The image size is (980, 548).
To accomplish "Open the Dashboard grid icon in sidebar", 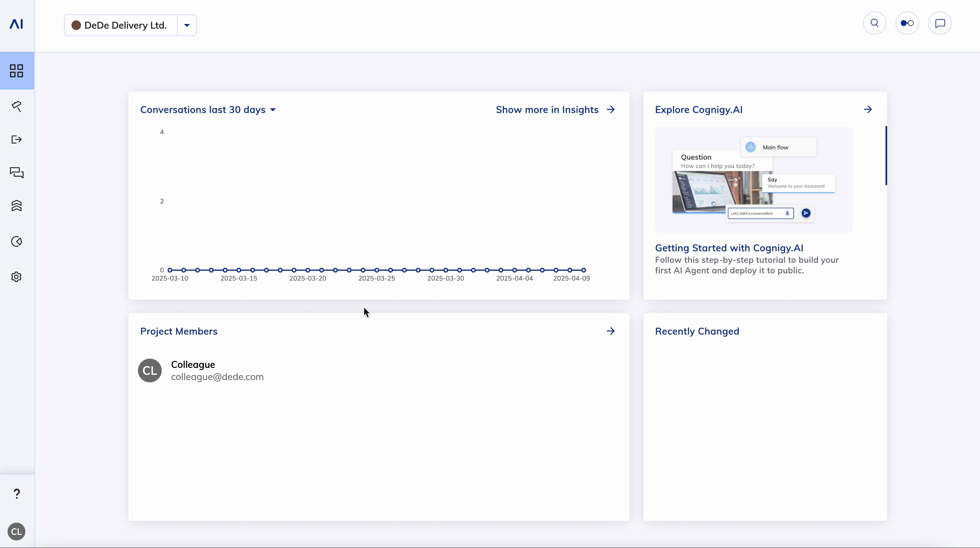I will (x=17, y=71).
